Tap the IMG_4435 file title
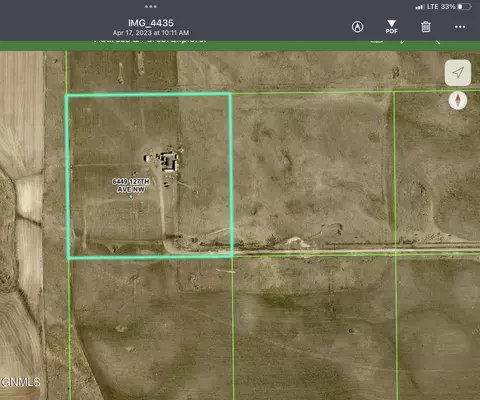The width and height of the screenshot is (480, 400). tap(151, 23)
